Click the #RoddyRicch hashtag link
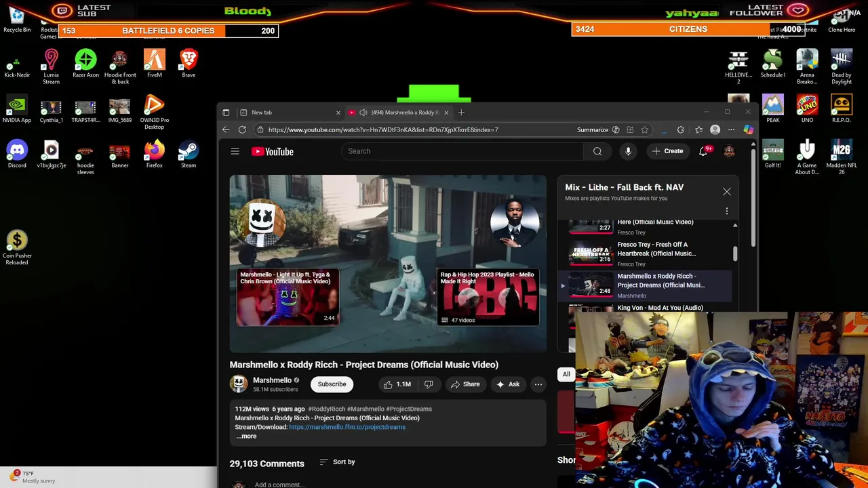 [x=327, y=409]
